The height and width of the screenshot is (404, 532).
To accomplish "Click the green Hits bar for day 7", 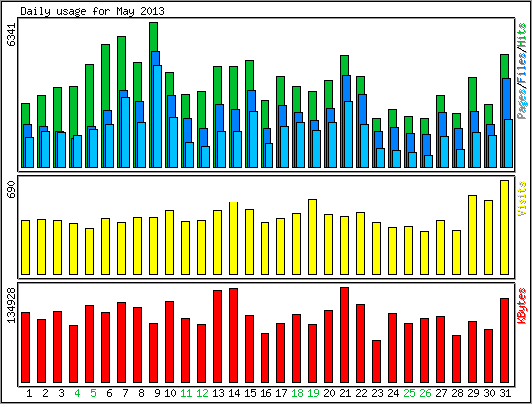I will (x=121, y=63).
